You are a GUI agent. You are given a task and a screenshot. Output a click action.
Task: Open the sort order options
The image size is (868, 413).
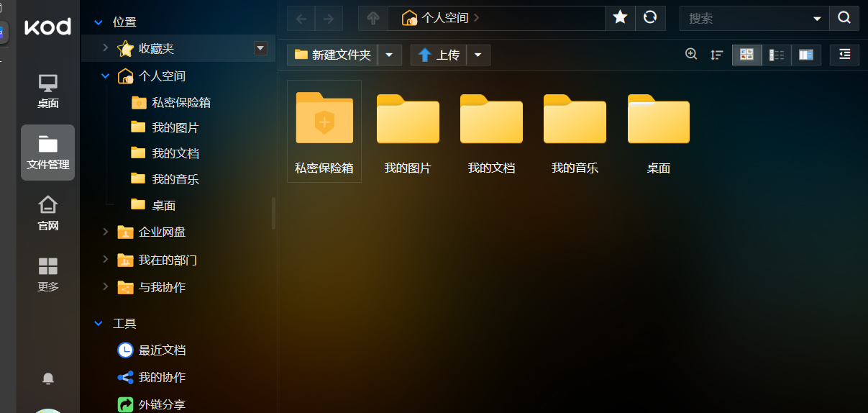click(717, 55)
